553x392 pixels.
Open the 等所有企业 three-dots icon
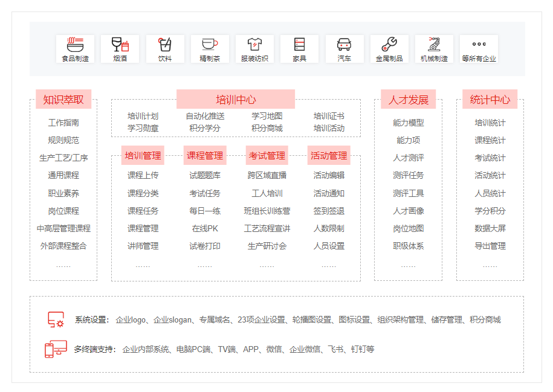pos(479,44)
